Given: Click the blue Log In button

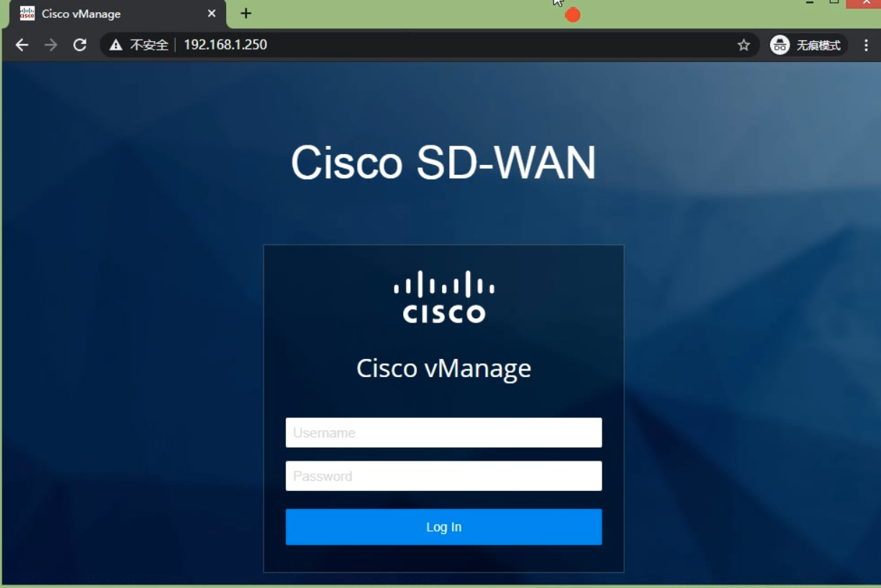Looking at the screenshot, I should pos(443,527).
